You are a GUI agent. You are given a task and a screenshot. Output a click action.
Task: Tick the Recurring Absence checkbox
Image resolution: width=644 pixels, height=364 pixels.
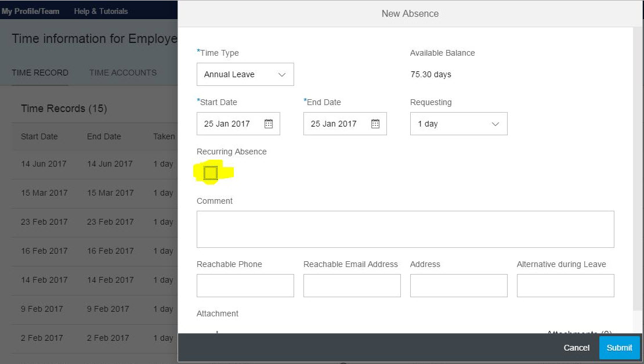(210, 173)
